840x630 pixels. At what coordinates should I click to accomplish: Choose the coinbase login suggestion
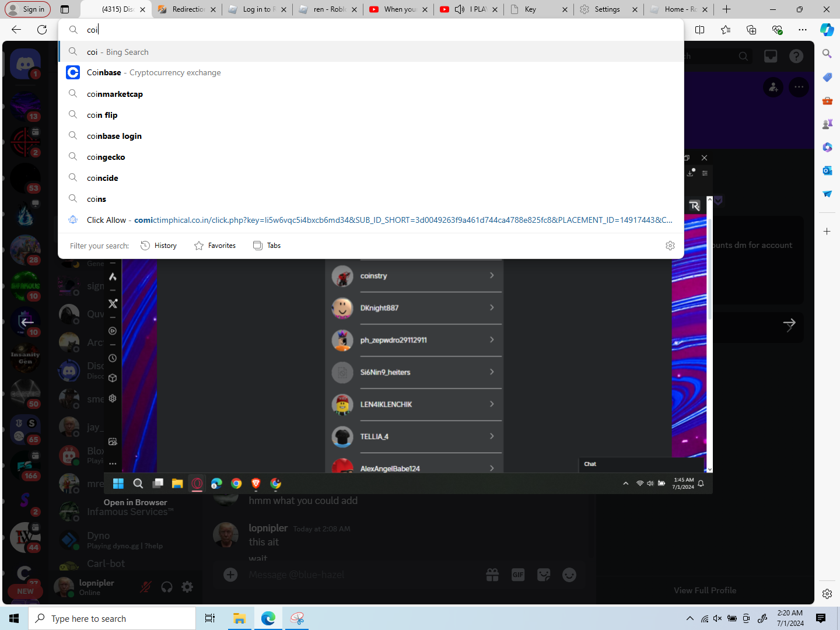[371, 136]
